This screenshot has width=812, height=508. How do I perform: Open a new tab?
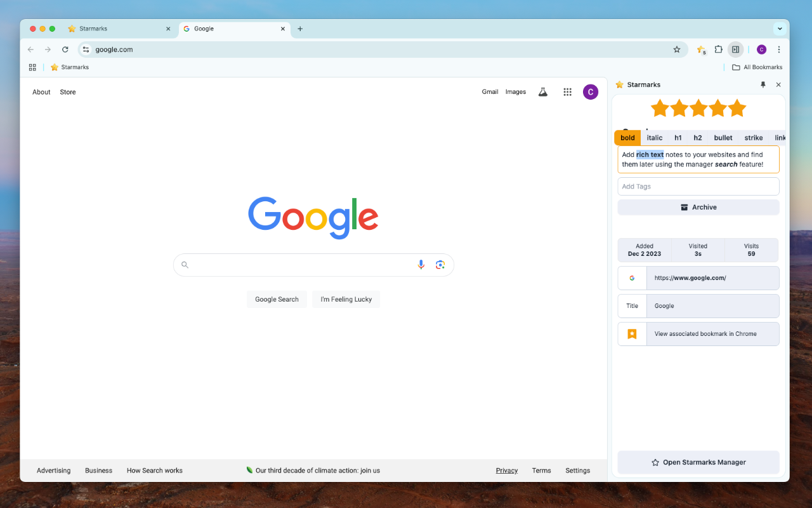(x=300, y=29)
